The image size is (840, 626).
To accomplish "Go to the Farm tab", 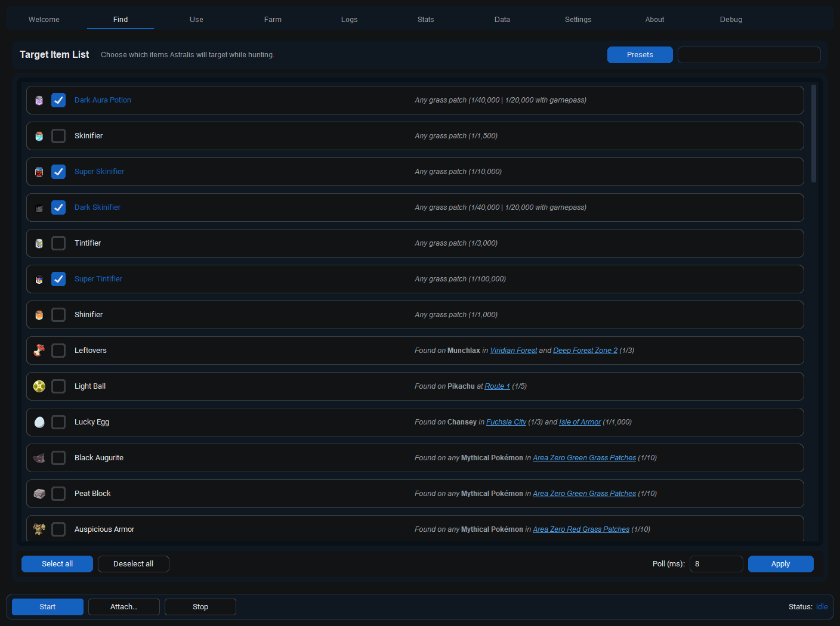I will [x=273, y=20].
